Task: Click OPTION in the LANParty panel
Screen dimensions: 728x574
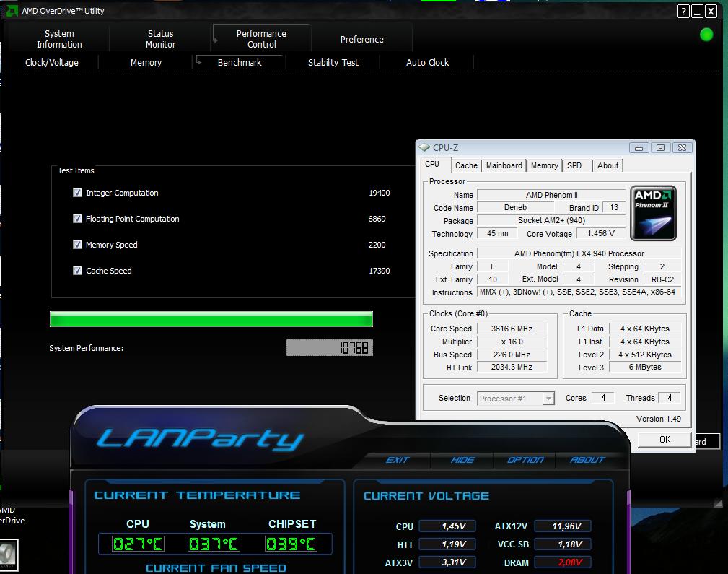Action: pos(525,460)
